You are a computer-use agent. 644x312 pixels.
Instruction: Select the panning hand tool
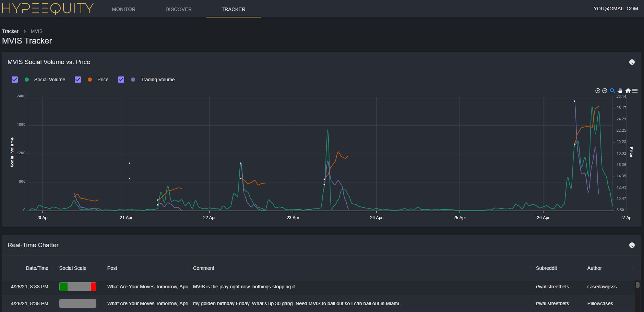coord(620,91)
